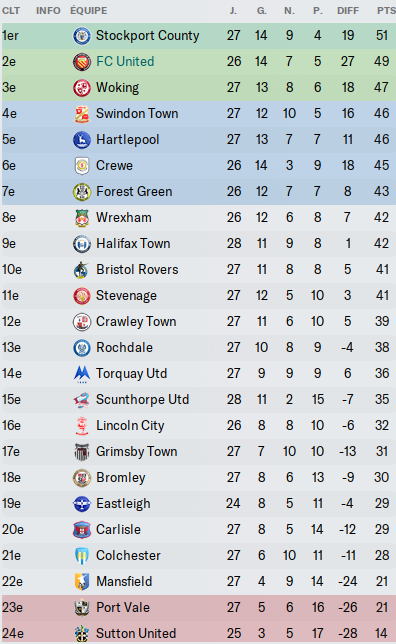Select the Mansfield row at 22e
This screenshot has width=396, height=644.
pos(199,582)
